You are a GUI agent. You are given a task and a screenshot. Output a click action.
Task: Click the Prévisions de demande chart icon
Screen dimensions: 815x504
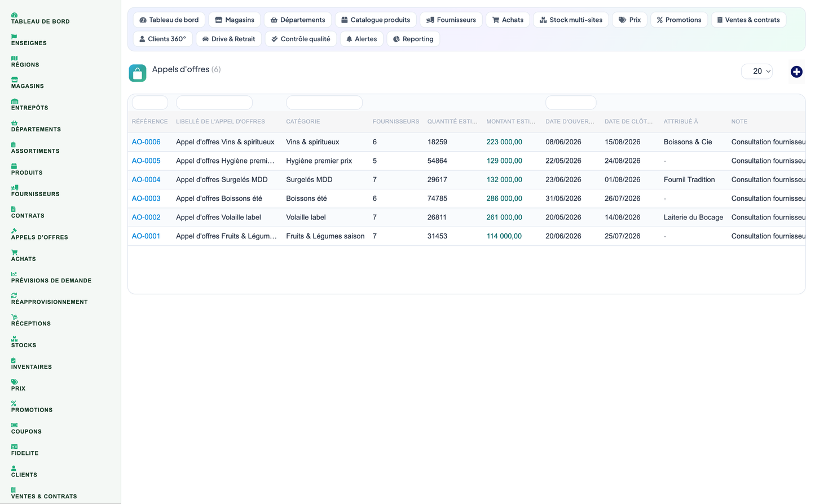(x=14, y=274)
